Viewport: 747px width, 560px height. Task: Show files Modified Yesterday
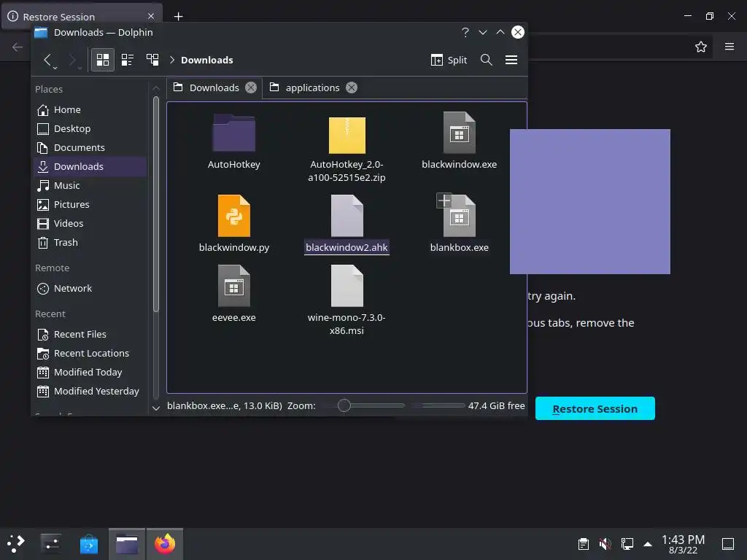click(90, 392)
